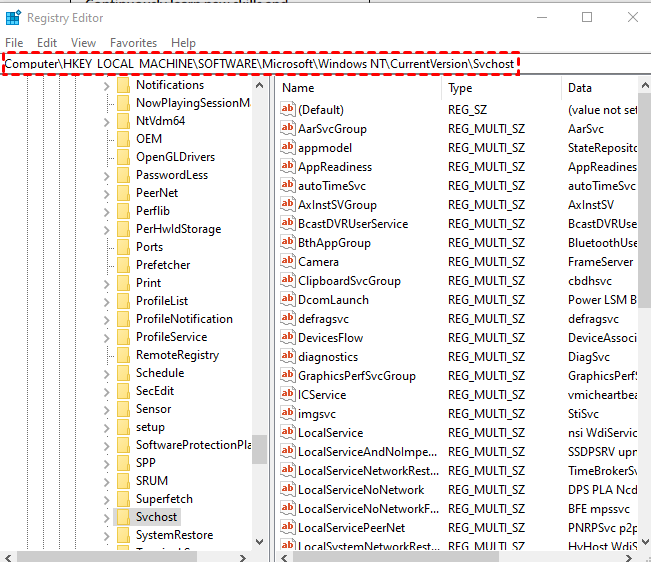
Task: Click the defragsvc value icon
Action: pos(288,319)
